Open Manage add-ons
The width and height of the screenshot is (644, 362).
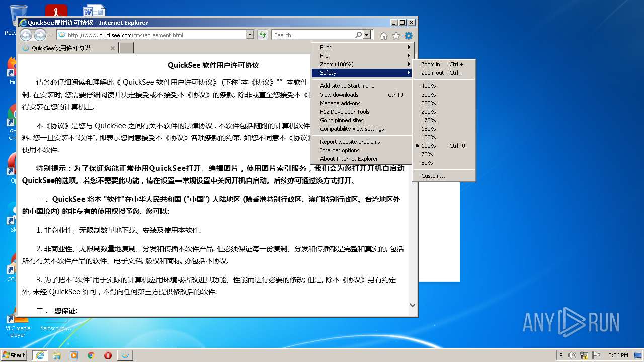[x=362, y=103]
